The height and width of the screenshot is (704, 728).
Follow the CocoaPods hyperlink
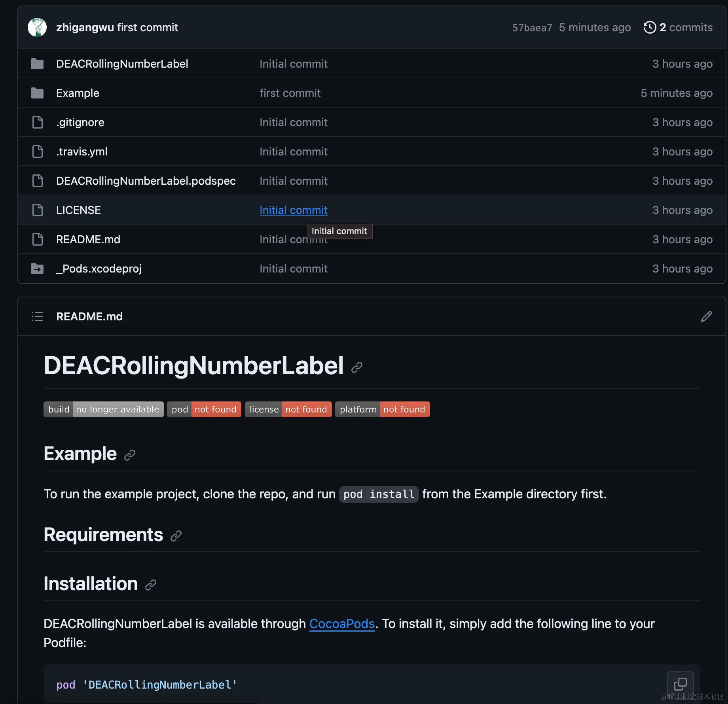pyautogui.click(x=342, y=624)
